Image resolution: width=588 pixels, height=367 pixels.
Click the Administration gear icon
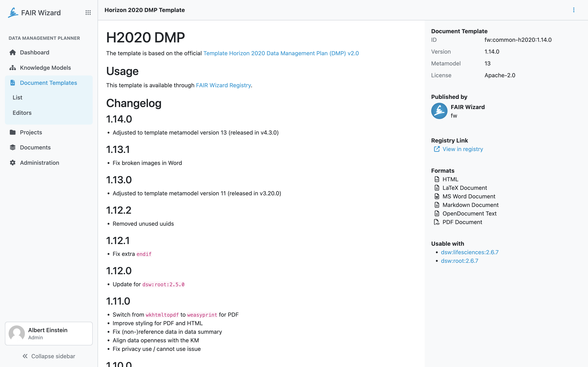13,163
